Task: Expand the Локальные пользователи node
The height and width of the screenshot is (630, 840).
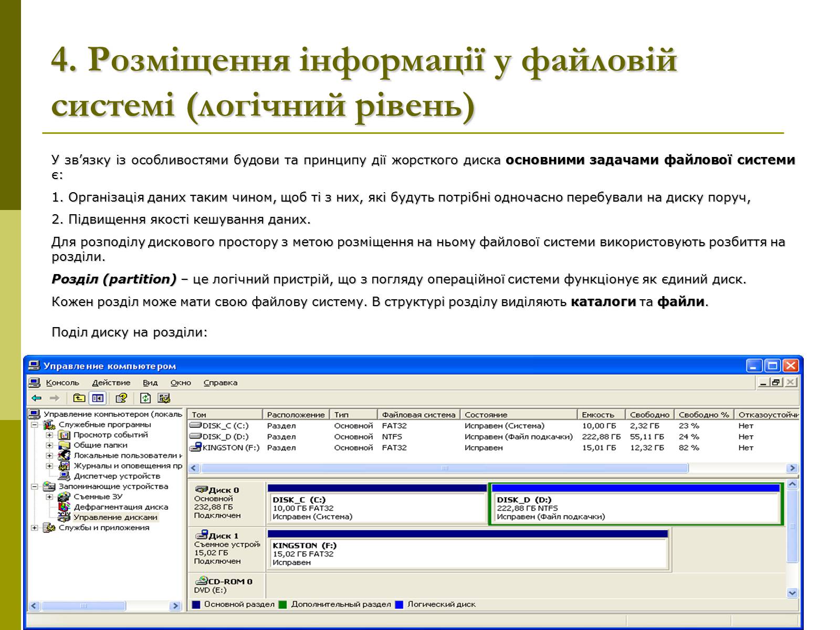Action: tap(49, 456)
